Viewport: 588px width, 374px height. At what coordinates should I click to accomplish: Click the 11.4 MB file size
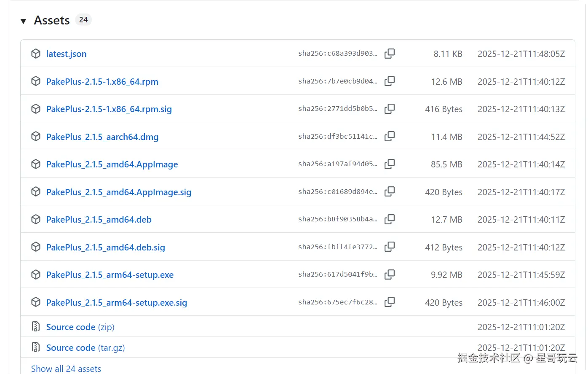point(446,137)
